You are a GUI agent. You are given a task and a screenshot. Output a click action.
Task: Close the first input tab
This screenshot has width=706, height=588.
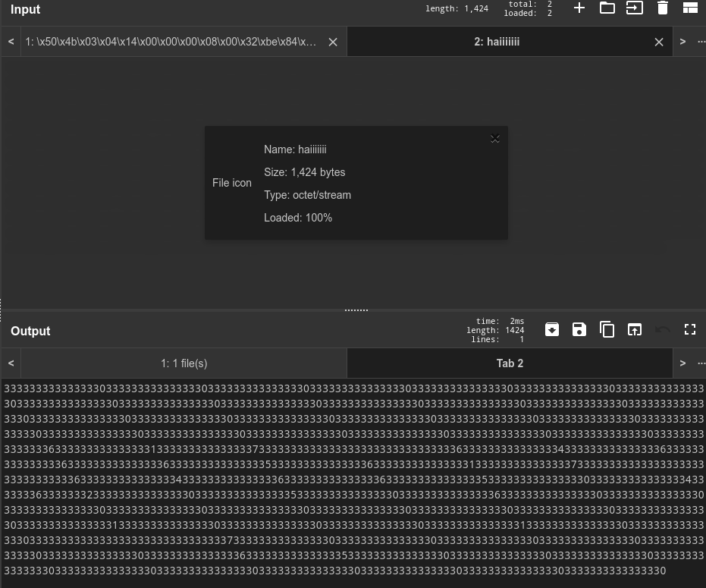tap(333, 42)
